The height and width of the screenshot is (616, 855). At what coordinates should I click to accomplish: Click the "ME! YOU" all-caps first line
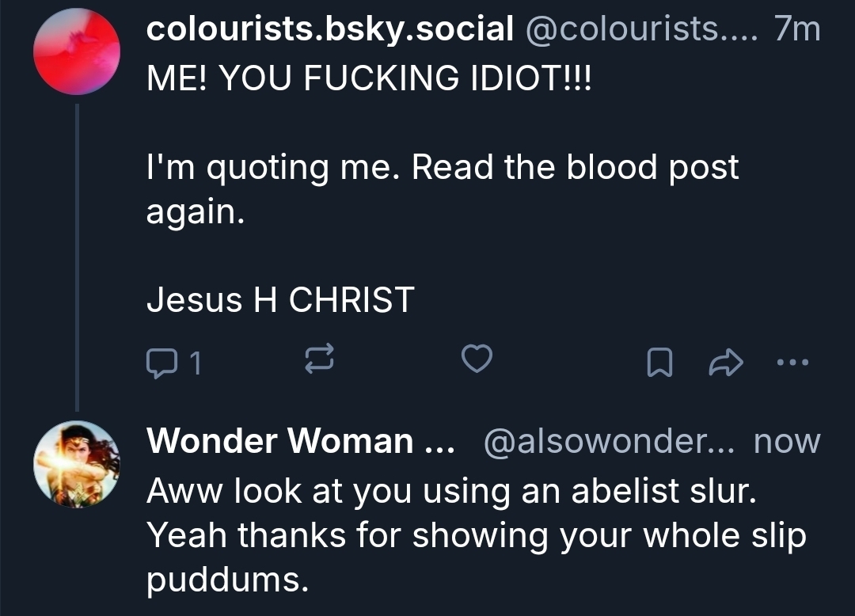(369, 78)
